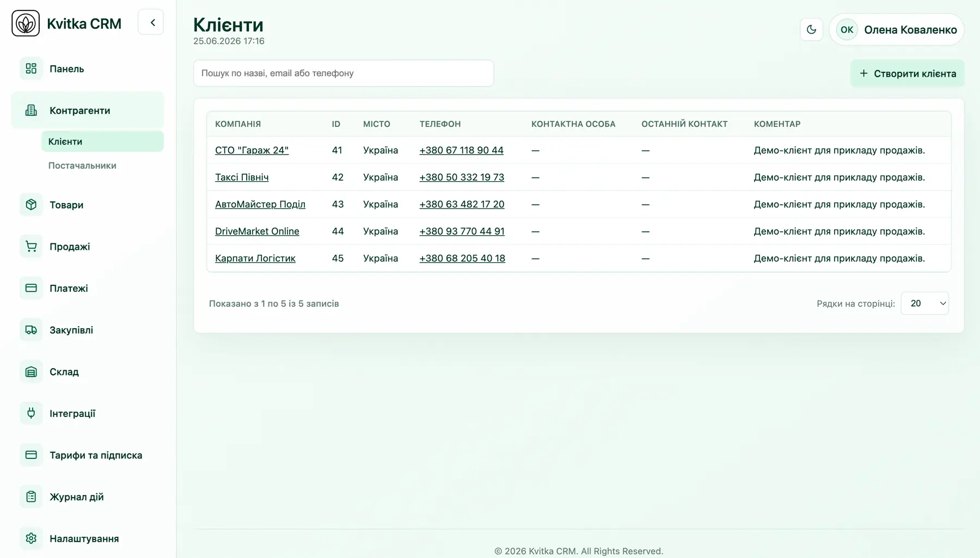The height and width of the screenshot is (558, 980).
Task: Open the Журнал дій page
Action: (x=87, y=496)
